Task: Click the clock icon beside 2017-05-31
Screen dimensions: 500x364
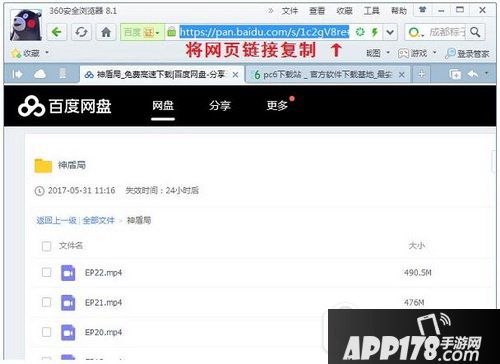Action: [39, 191]
